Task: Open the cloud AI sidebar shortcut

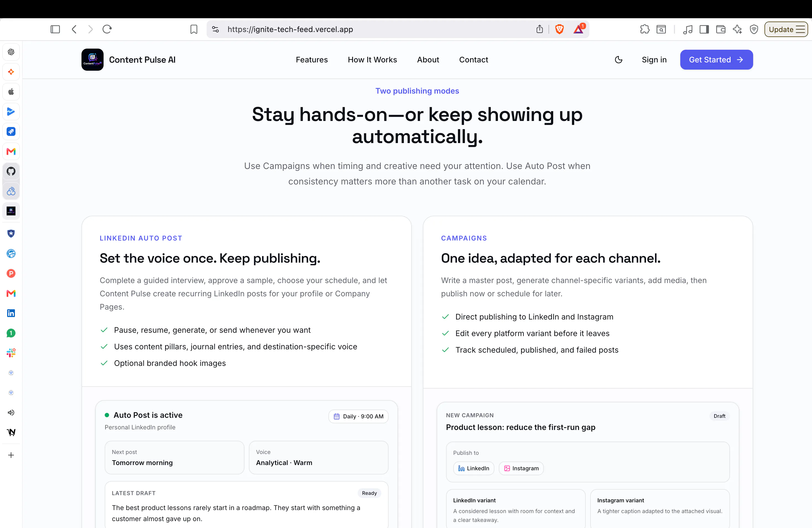Action: (11, 191)
